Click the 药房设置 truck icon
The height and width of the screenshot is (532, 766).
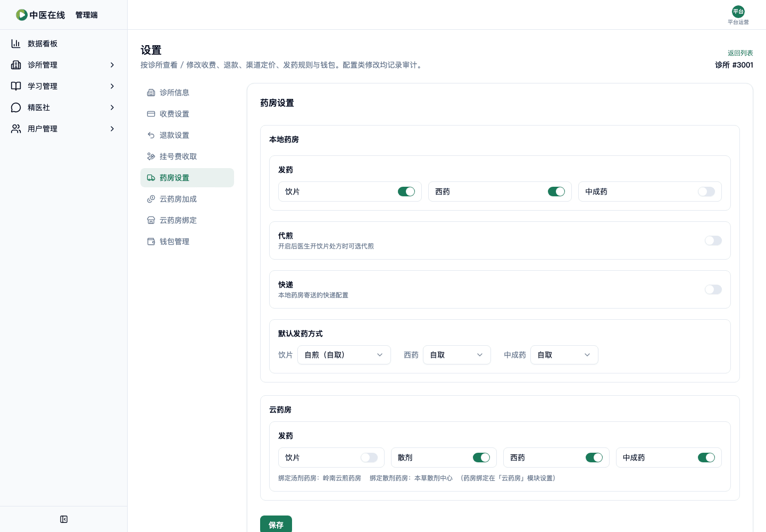tap(151, 178)
